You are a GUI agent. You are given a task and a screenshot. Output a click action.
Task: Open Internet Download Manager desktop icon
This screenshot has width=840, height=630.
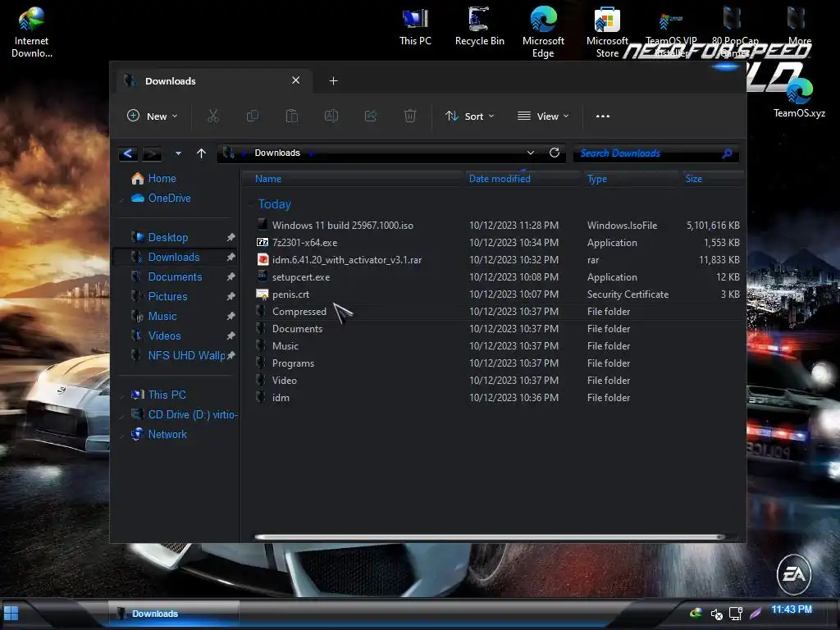[32, 32]
